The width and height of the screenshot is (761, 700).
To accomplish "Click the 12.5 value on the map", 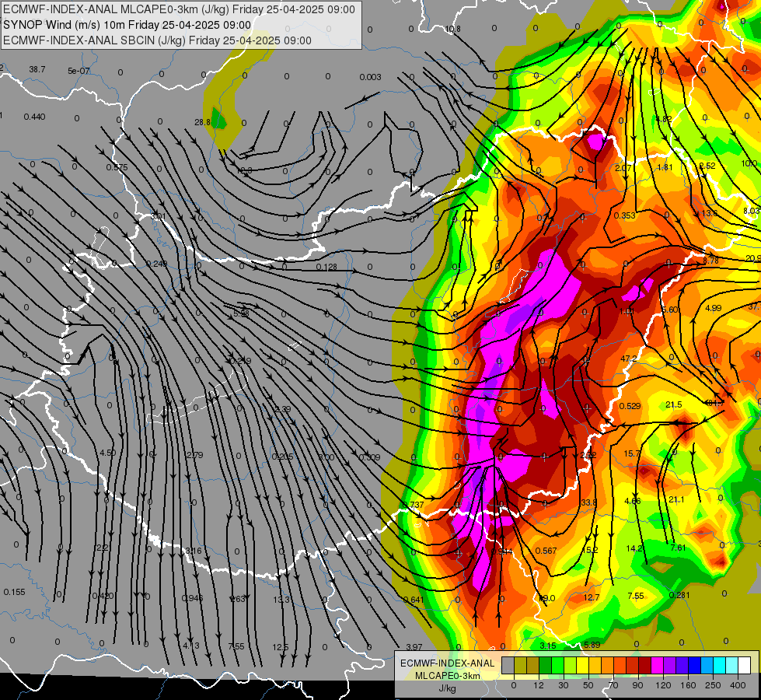I will coord(281,646).
